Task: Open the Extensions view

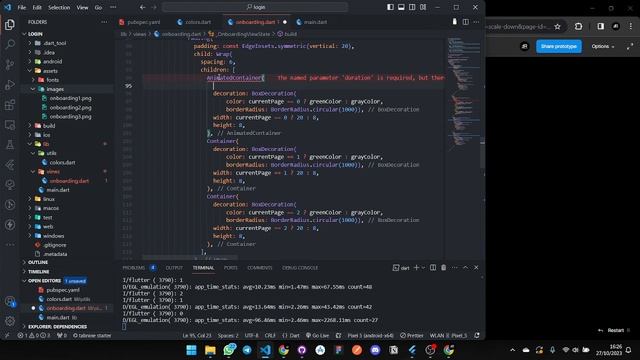Action: 10,105
